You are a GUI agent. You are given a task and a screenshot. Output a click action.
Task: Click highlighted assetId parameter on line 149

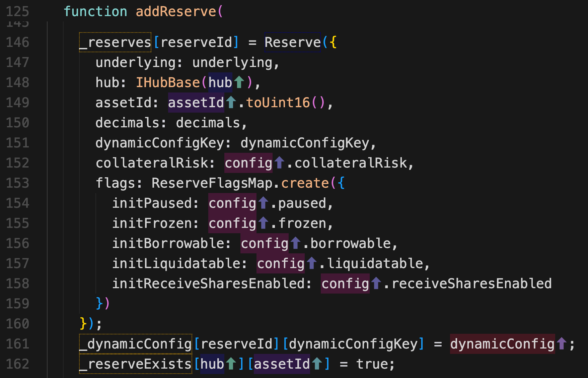coord(196,103)
